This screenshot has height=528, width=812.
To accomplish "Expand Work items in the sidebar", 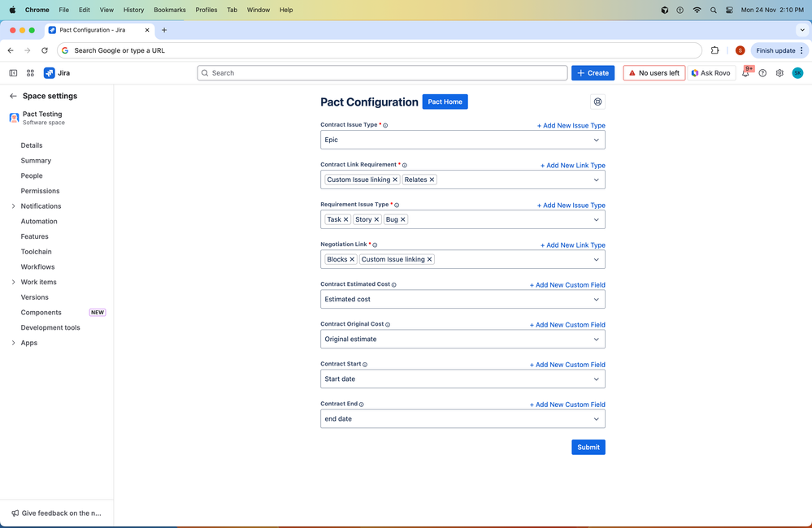I will (14, 282).
